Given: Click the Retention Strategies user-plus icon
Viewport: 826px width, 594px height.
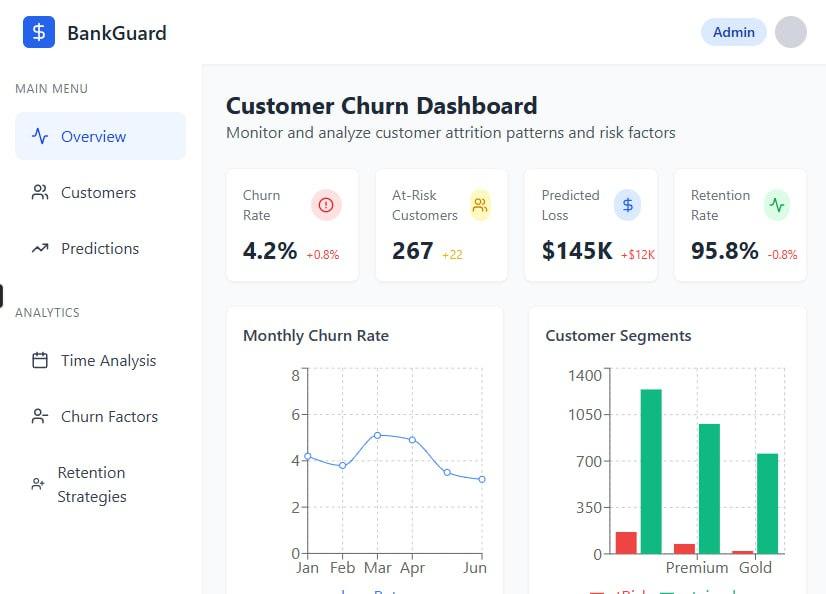Looking at the screenshot, I should tap(38, 484).
